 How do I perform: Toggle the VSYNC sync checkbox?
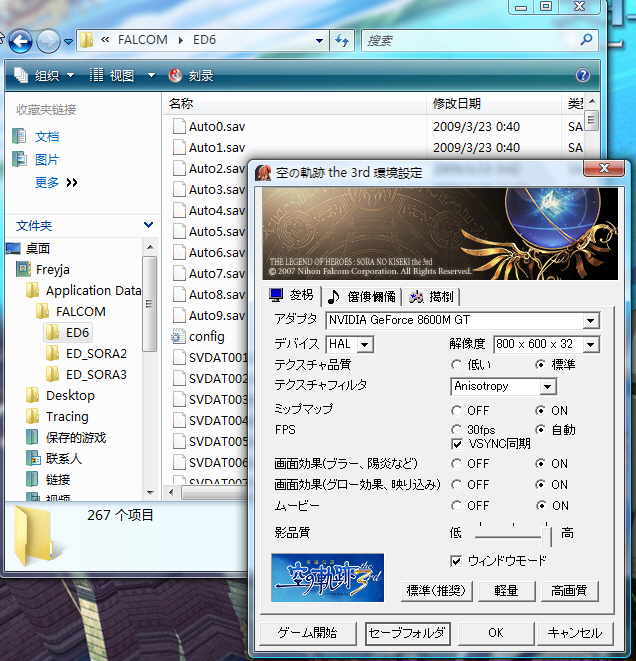[x=456, y=443]
